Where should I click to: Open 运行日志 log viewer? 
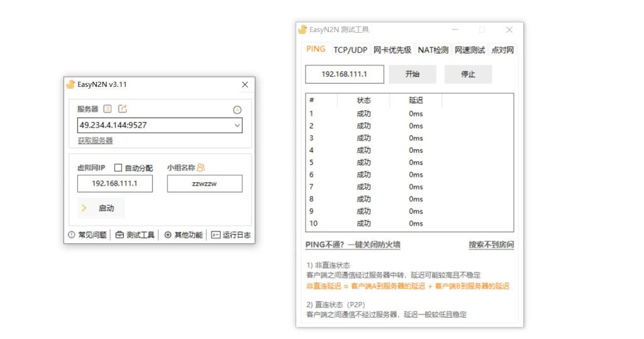pyautogui.click(x=231, y=235)
